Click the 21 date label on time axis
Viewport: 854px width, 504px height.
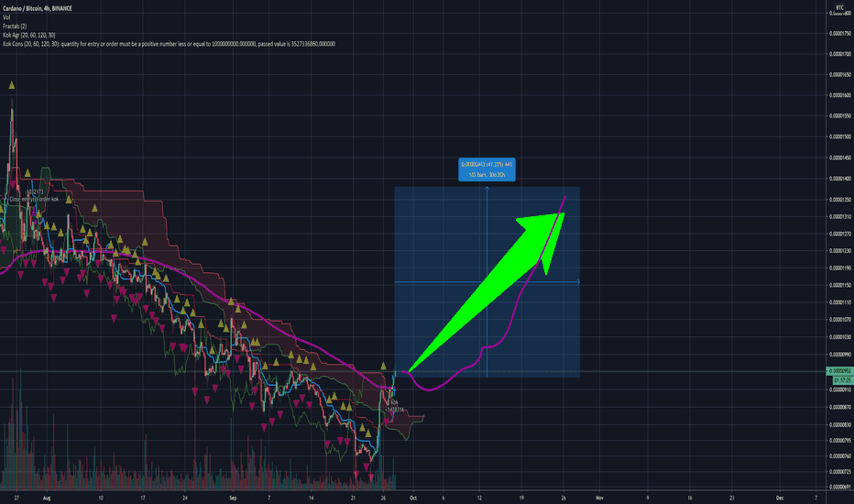pyautogui.click(x=353, y=498)
